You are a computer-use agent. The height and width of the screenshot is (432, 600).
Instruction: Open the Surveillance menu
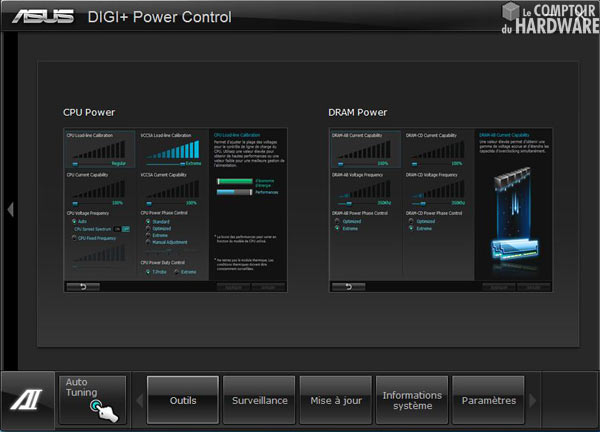coord(259,401)
